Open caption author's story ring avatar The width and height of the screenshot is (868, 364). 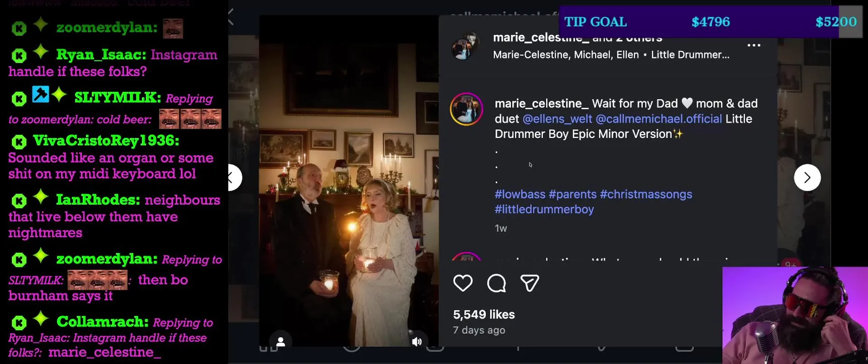pyautogui.click(x=466, y=109)
